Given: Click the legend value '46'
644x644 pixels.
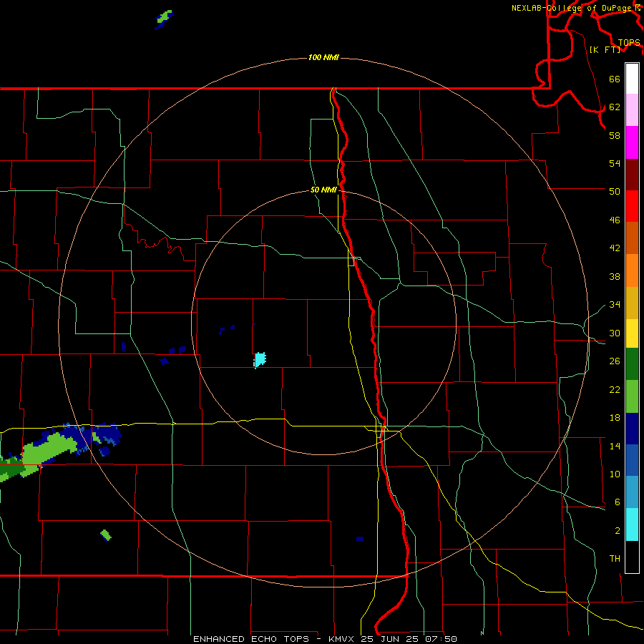Looking at the screenshot, I should pos(615,220).
